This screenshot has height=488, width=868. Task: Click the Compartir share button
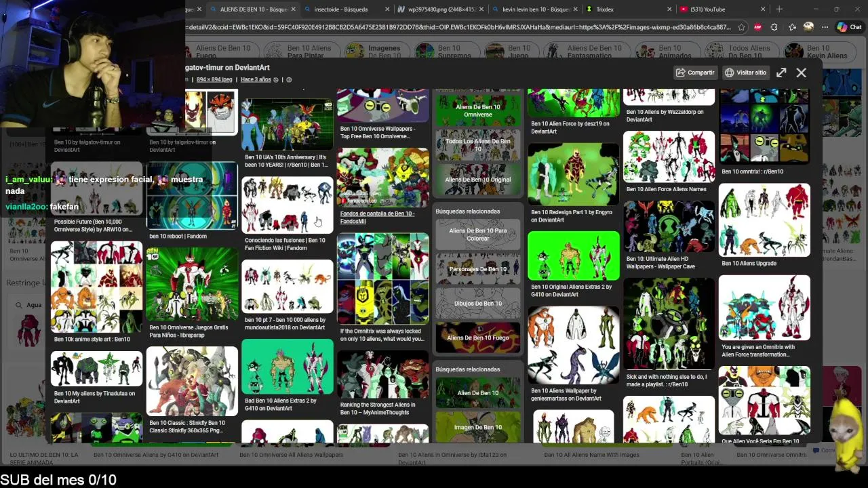click(x=695, y=73)
